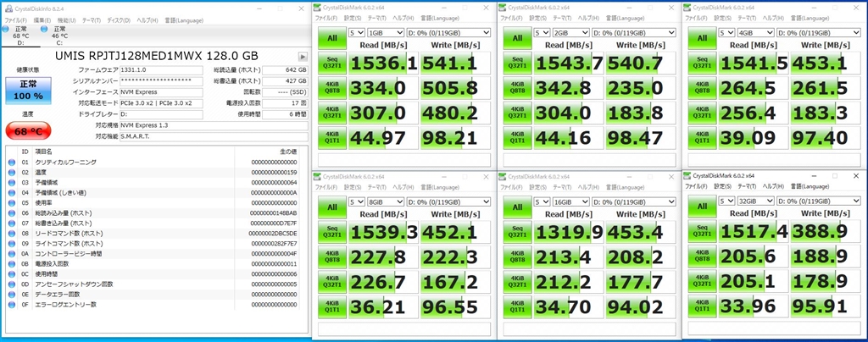Click the drive C: health orb icon
Viewport: 868px width, 342px height.
point(44,29)
